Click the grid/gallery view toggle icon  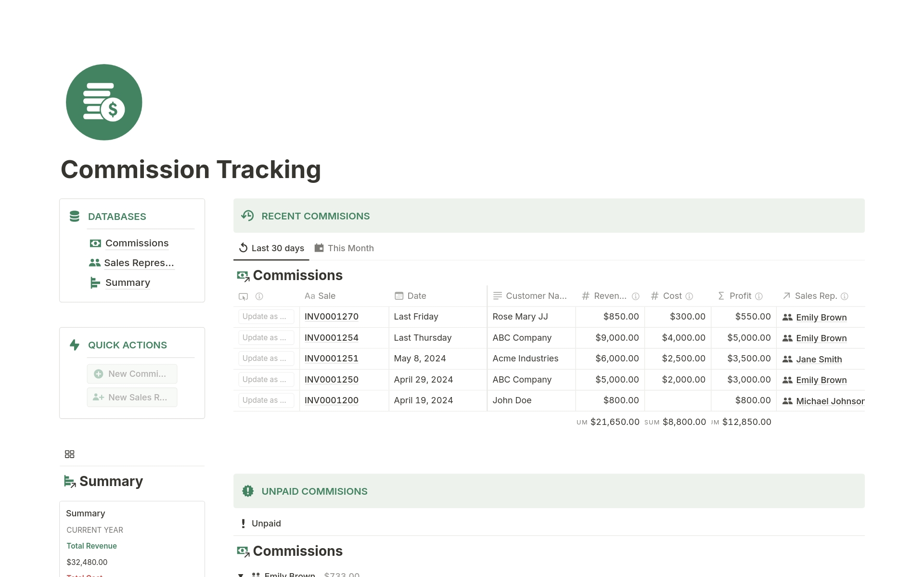tap(69, 453)
